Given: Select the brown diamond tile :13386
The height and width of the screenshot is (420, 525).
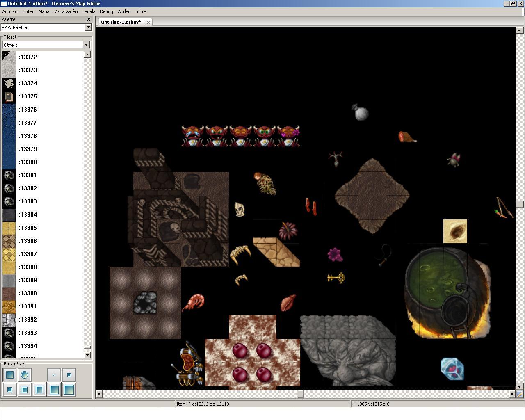Looking at the screenshot, I should click(9, 241).
